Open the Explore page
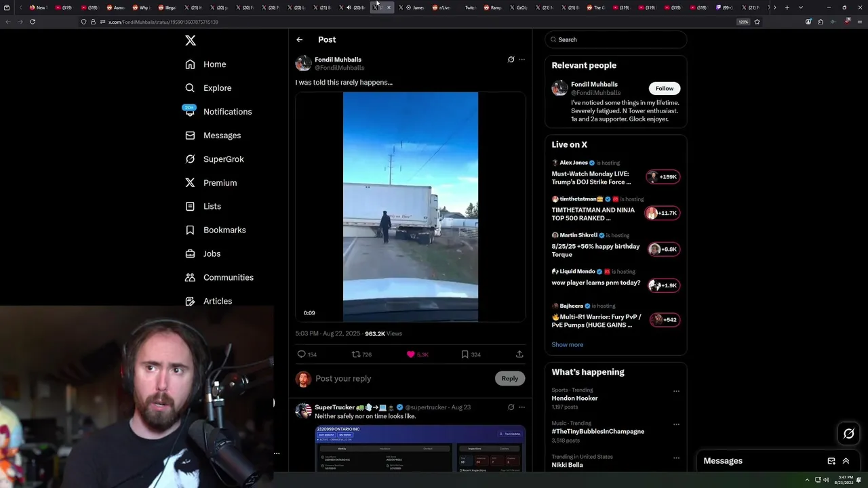The image size is (868, 488). (208, 88)
